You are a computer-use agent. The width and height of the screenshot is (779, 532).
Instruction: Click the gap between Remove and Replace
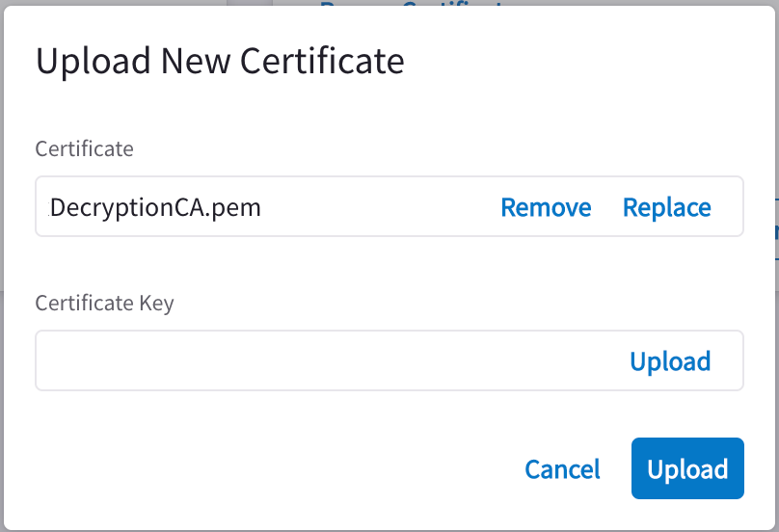point(607,207)
